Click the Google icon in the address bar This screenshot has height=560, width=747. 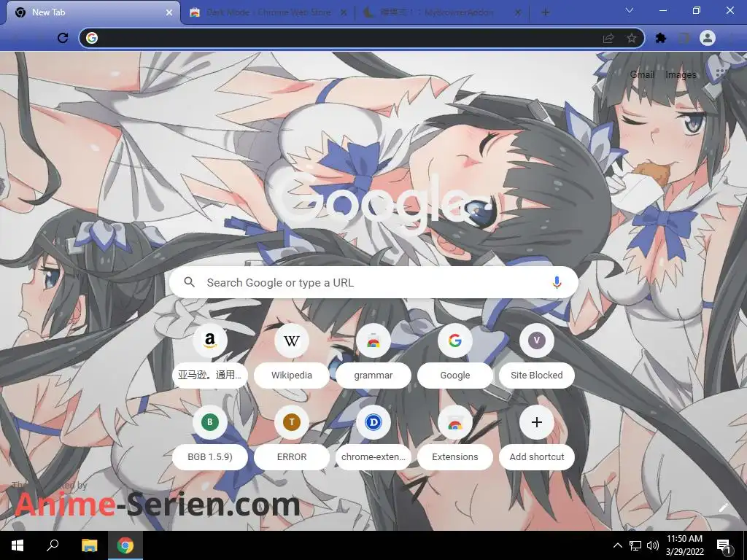(x=92, y=38)
